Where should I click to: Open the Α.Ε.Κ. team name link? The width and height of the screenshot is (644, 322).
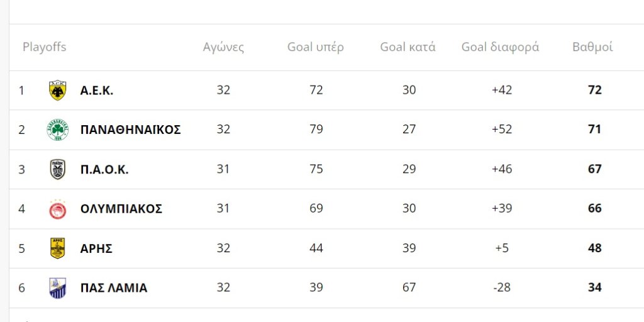click(96, 91)
